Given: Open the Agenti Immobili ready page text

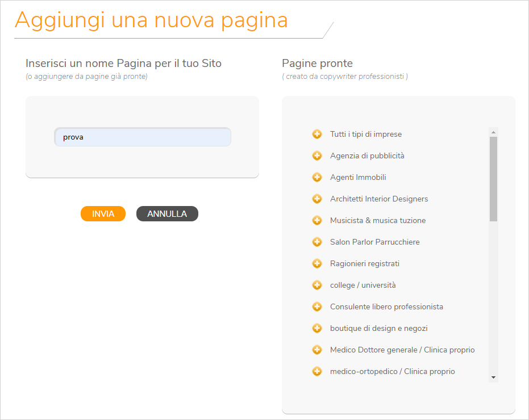Looking at the screenshot, I should 358,177.
